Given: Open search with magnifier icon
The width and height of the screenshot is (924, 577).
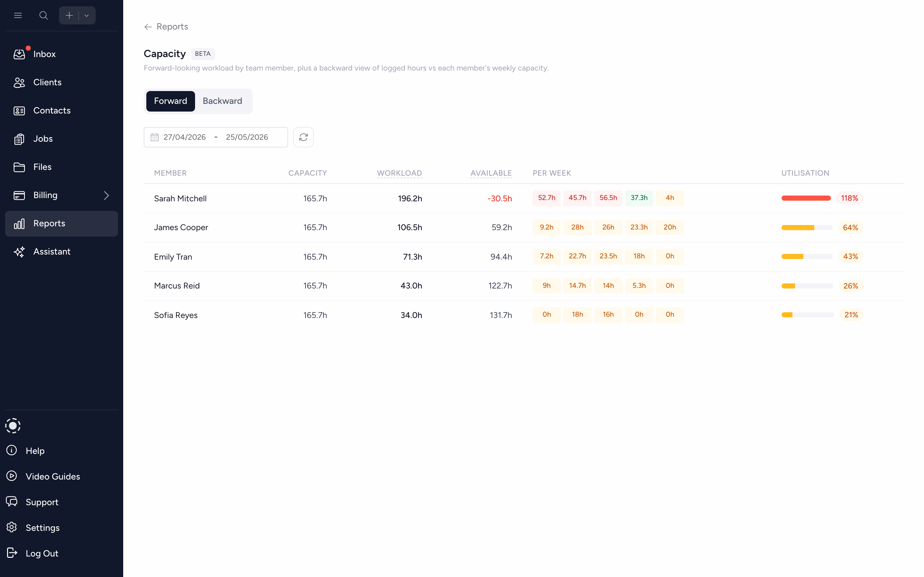Looking at the screenshot, I should click(44, 16).
